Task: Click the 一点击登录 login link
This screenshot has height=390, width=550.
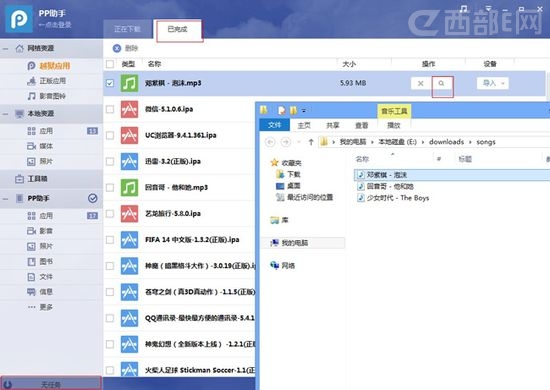Action: (x=55, y=25)
